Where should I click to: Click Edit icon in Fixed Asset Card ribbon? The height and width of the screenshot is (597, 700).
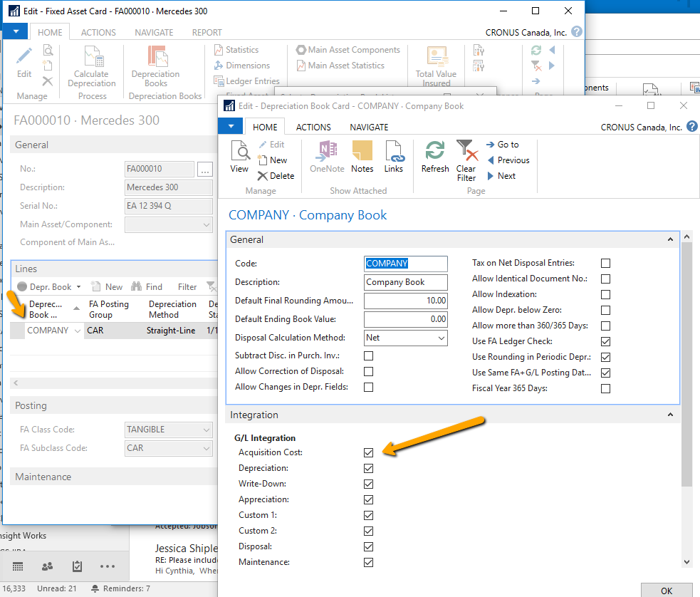[x=24, y=63]
